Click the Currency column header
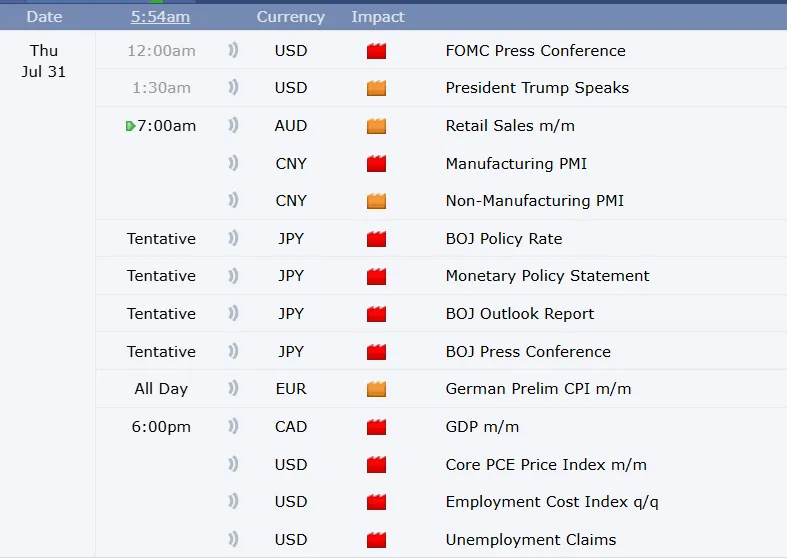 click(290, 17)
